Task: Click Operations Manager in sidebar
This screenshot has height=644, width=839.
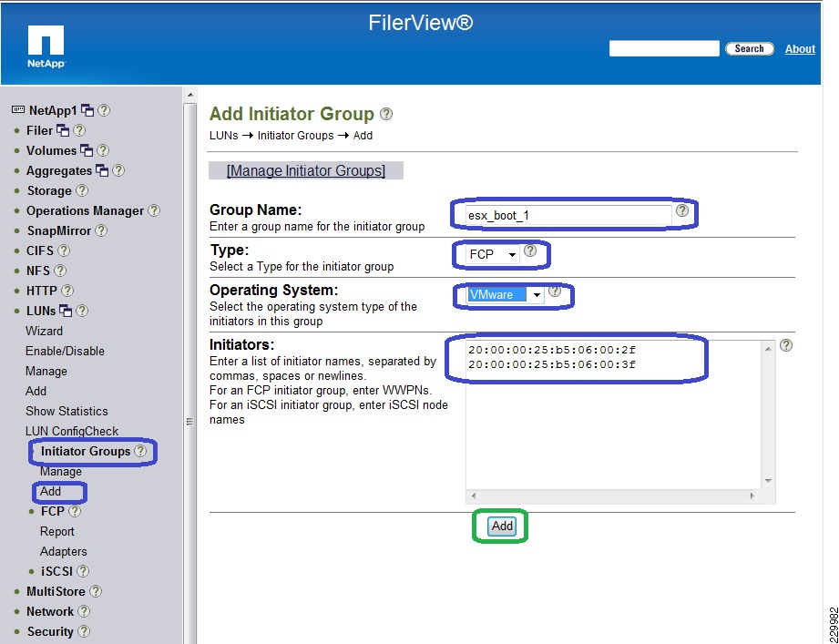Action: click(85, 210)
